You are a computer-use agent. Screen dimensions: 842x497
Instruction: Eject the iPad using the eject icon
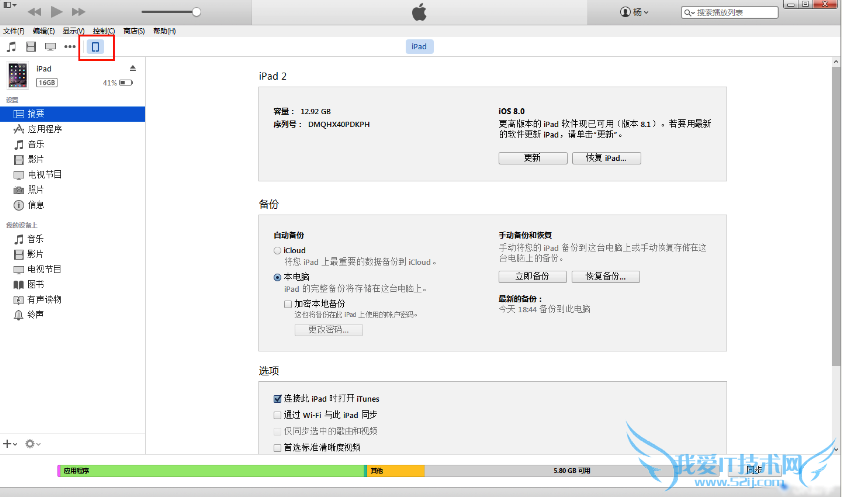pos(132,68)
